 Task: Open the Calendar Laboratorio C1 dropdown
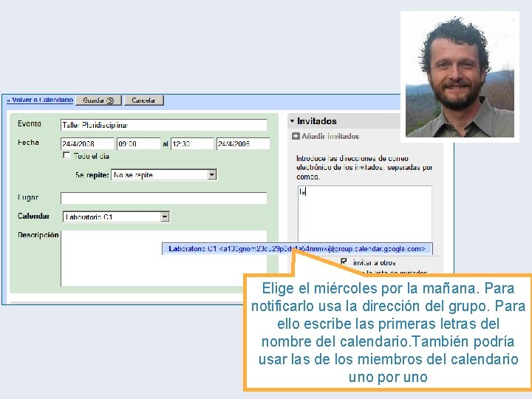pos(116,216)
